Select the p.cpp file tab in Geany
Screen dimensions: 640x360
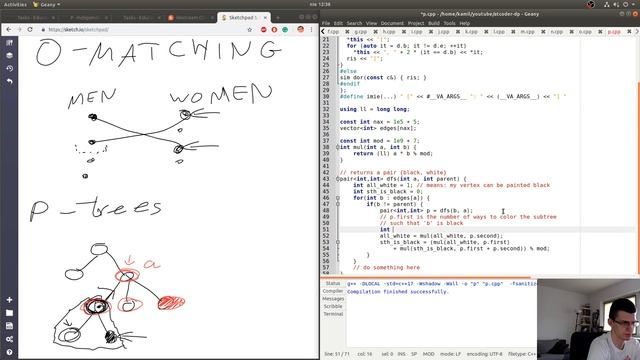(614, 31)
